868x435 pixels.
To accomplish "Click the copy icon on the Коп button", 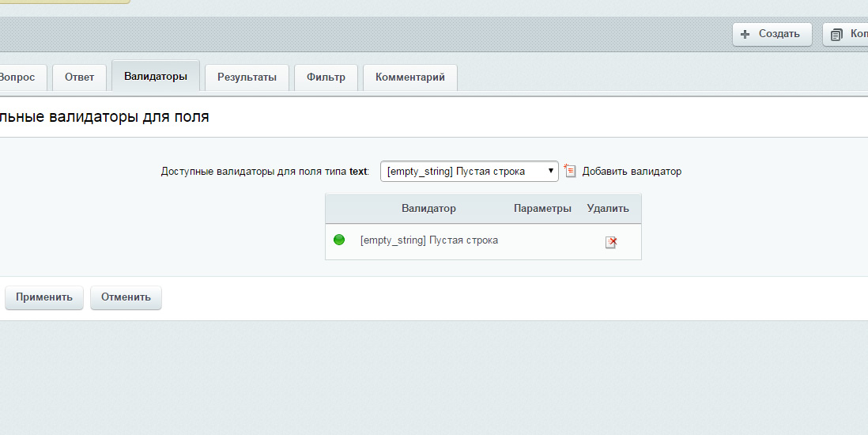I will (x=836, y=34).
